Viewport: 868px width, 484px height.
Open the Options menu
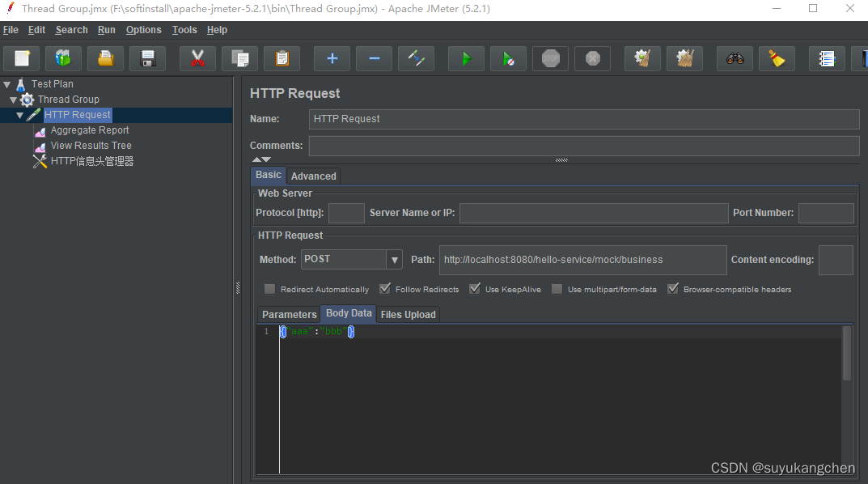coord(143,30)
